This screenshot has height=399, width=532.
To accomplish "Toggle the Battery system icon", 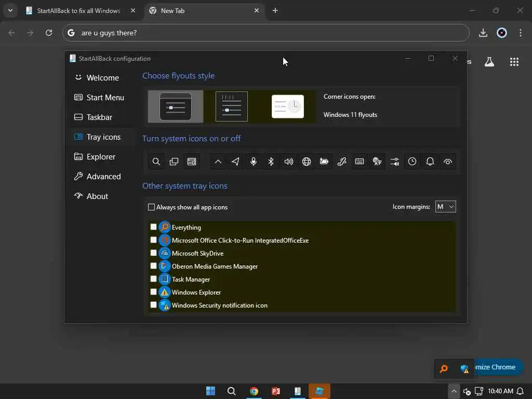I will click(x=324, y=162).
